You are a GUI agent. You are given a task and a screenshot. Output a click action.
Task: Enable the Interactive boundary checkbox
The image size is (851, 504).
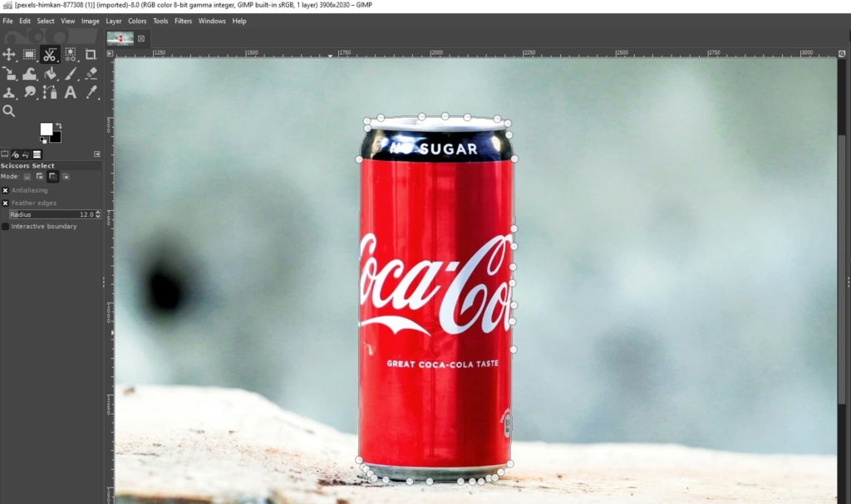coord(5,226)
